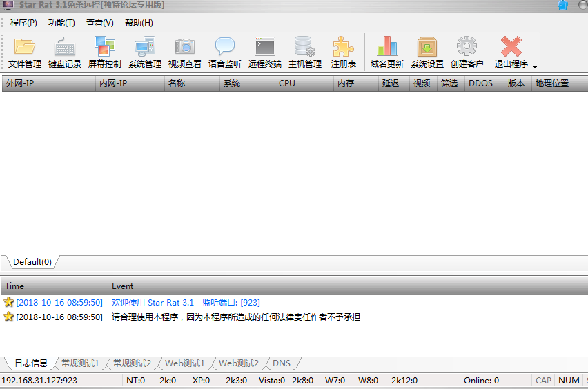Click the CAP indicator in status bar
Viewport: 588px width, 389px height.
click(x=543, y=381)
